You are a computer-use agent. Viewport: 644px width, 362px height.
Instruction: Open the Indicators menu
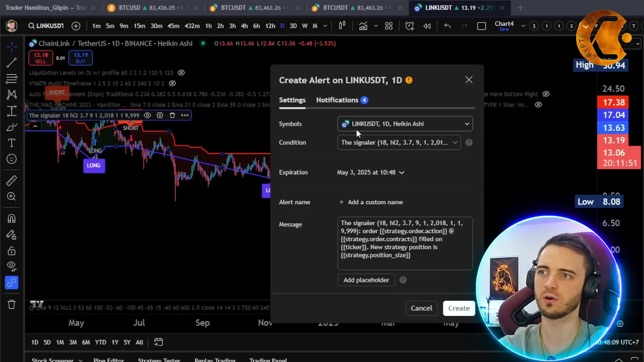click(x=363, y=26)
